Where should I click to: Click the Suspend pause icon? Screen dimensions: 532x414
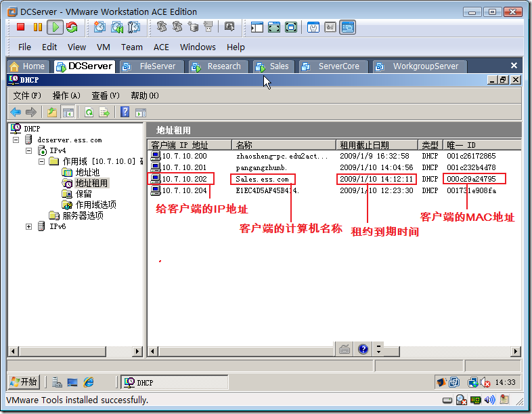click(38, 27)
